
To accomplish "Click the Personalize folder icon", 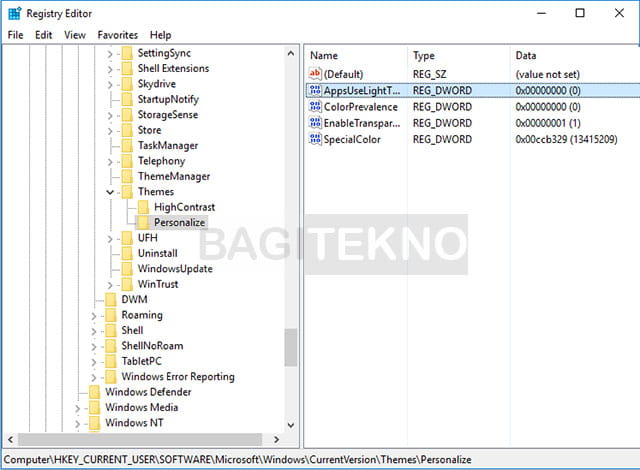I will [144, 223].
